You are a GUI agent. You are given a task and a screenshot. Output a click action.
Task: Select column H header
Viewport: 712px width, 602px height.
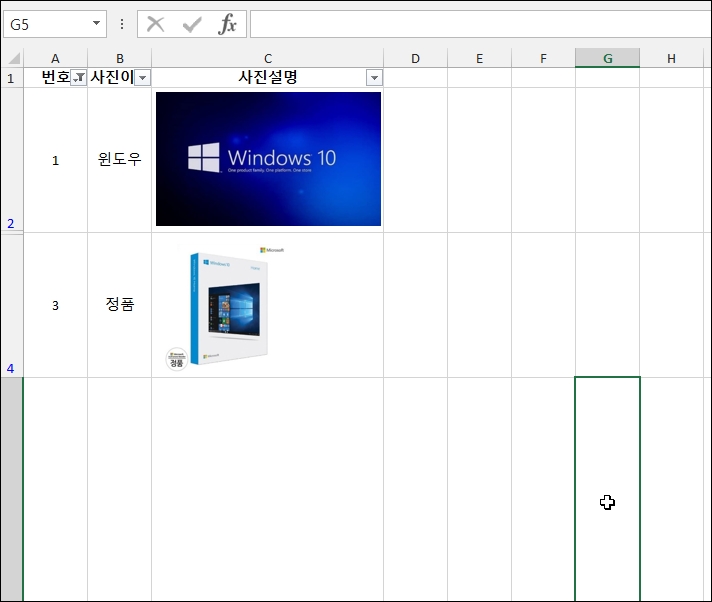(x=672, y=58)
